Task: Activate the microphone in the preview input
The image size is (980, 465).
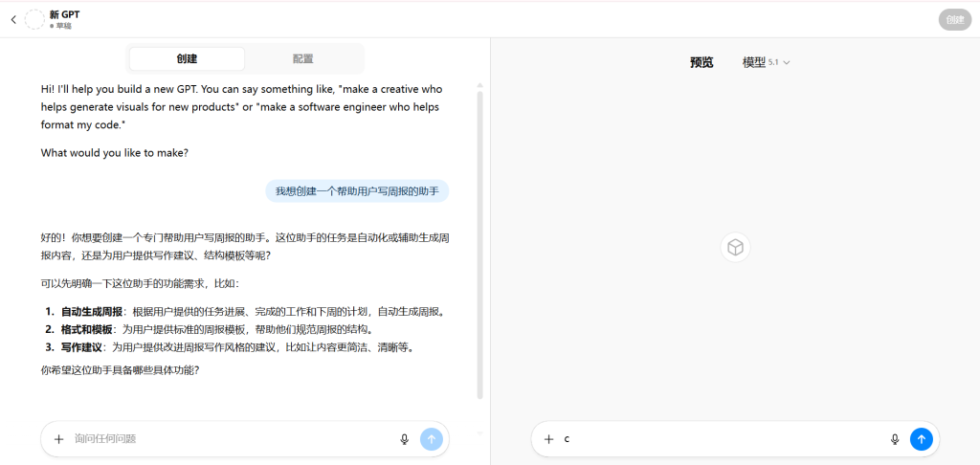Action: (x=895, y=439)
